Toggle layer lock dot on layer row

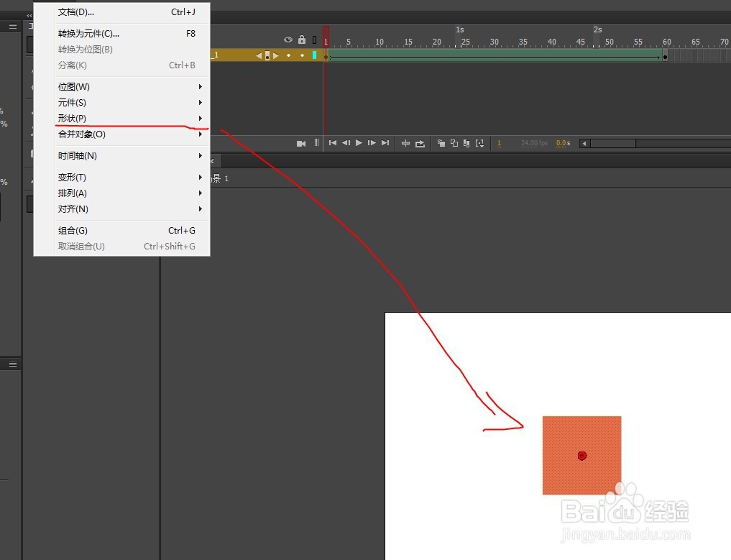pos(302,55)
